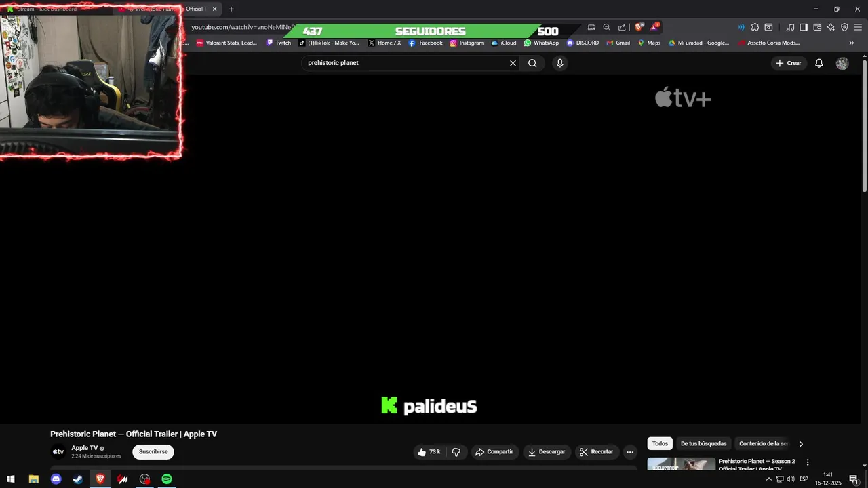This screenshot has width=868, height=488.
Task: Open options for Season 2 trailer suggestion
Action: tap(807, 462)
